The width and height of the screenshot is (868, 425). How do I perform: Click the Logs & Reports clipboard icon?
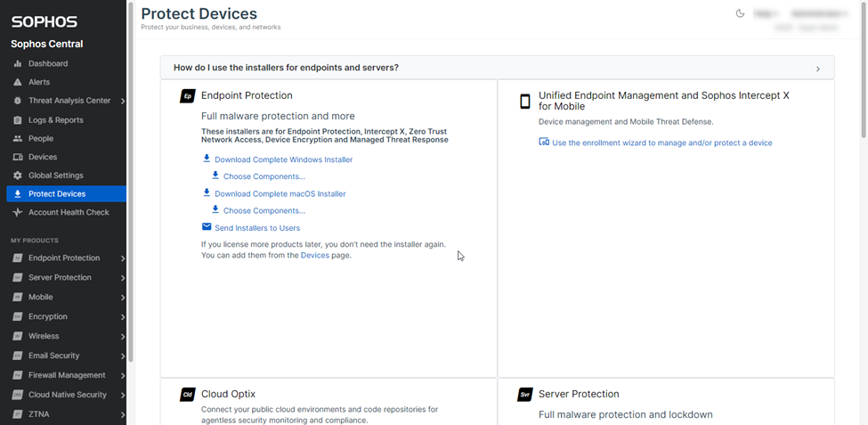(x=18, y=120)
